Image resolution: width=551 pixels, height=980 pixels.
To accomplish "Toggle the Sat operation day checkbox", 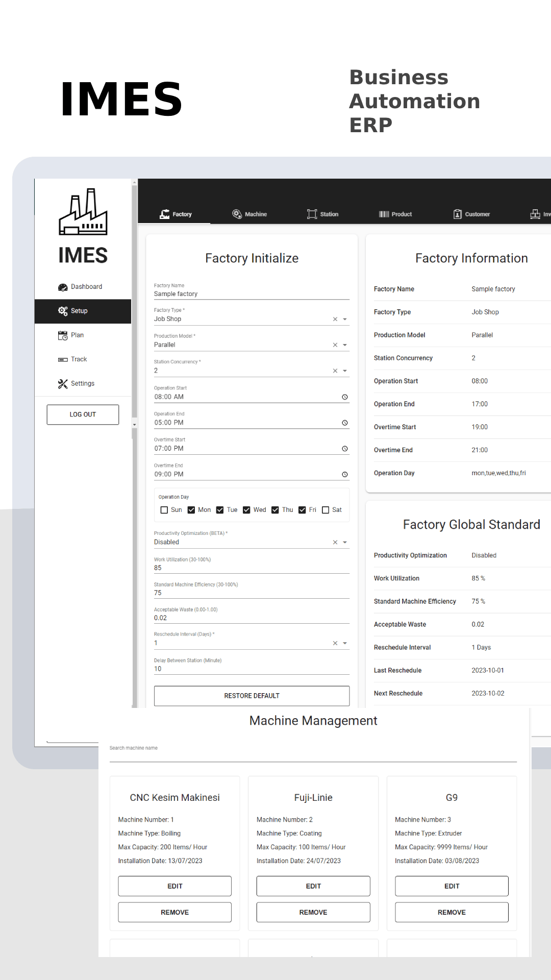I will pyautogui.click(x=325, y=510).
